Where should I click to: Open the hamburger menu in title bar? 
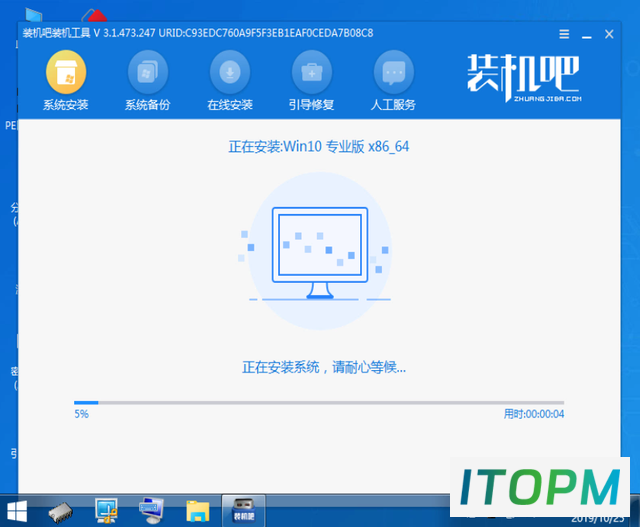(x=564, y=34)
